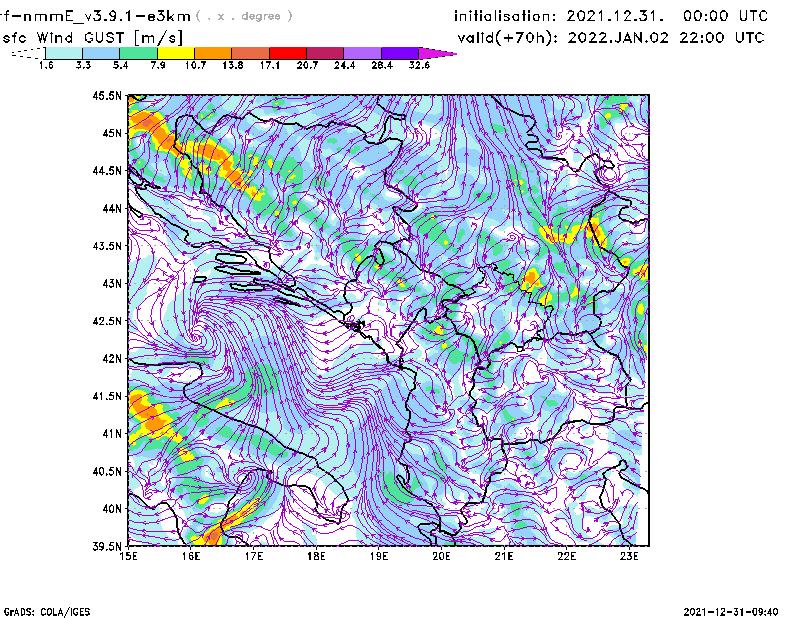Viewport: 800px width, 618px height.
Task: Click the '1.6' colorbar value
Action: coord(46,65)
